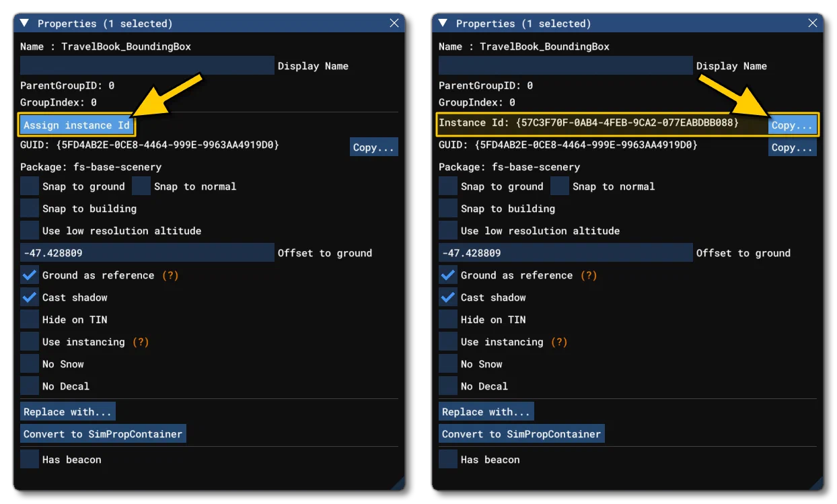Select Name TravelBook_BoundingBox text in left panel
837x504 pixels.
click(x=126, y=46)
